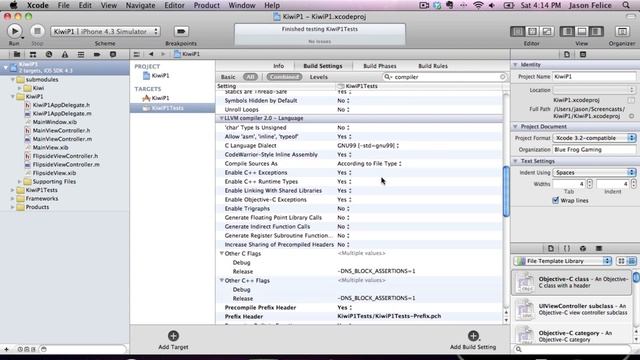Collapse LLVM compiler 2.0 Language section
This screenshot has width=640, height=360.
coord(221,118)
